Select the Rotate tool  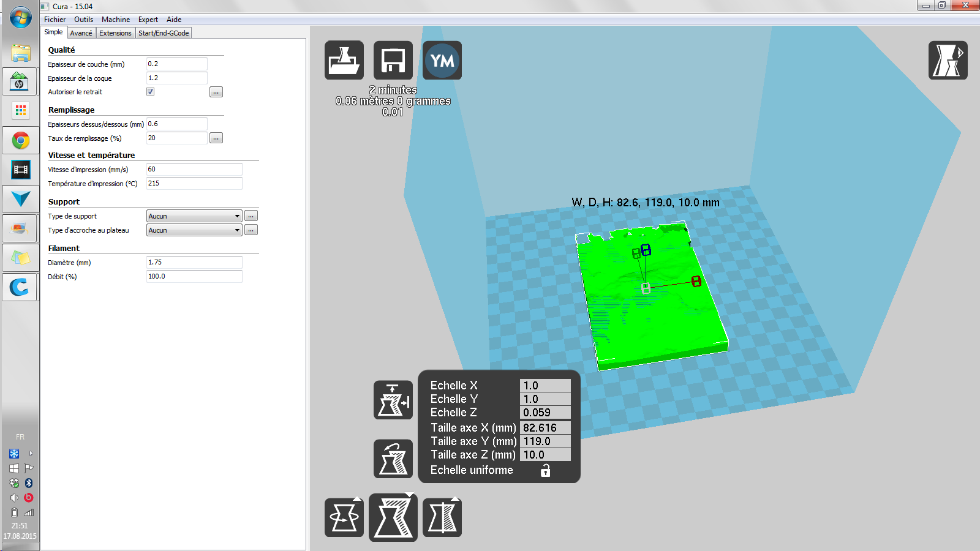pos(344,517)
